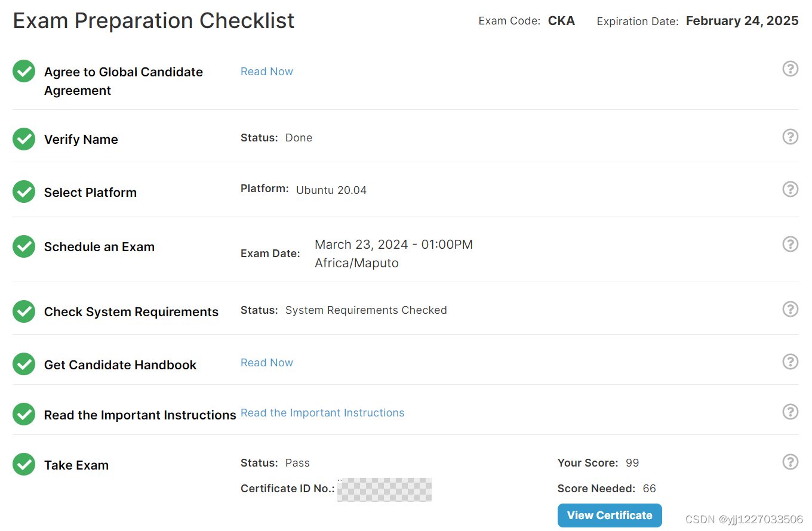Click the Ubuntu 20.04 platform value
Viewport: 812px width, 531px height.
[x=331, y=190]
